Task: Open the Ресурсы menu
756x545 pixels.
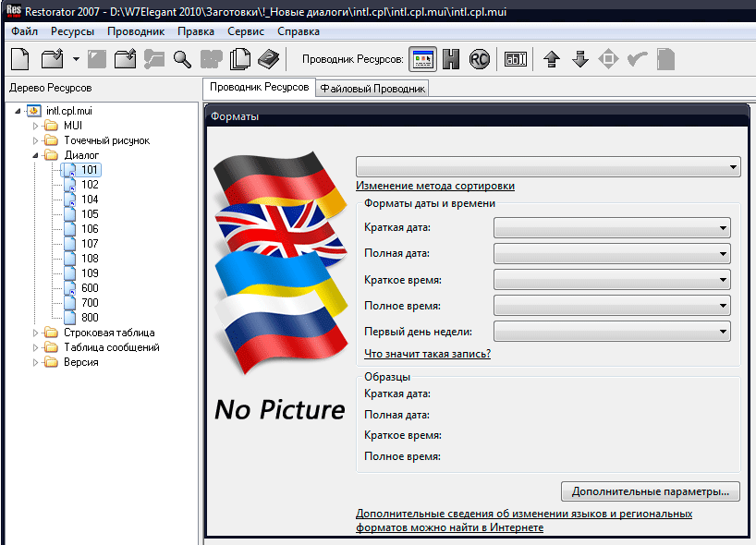Action: [72, 31]
